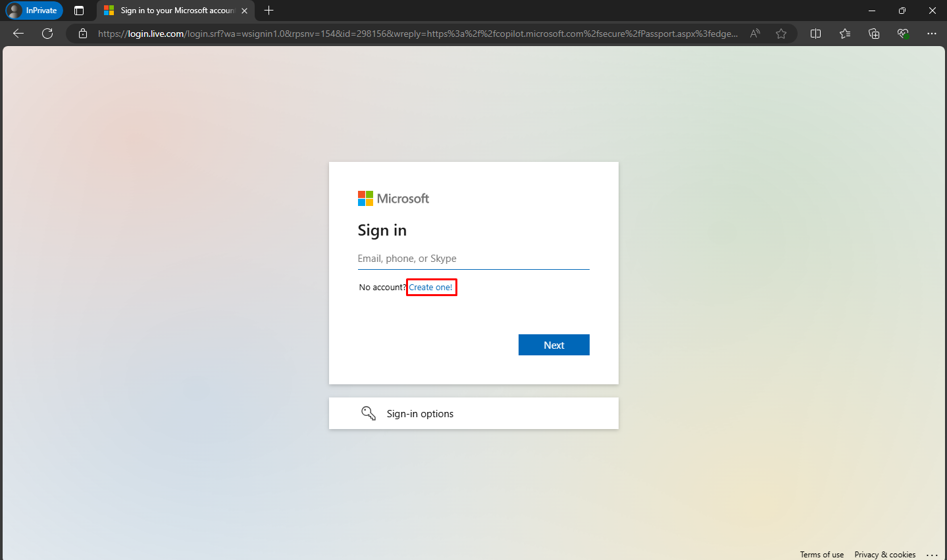Select the Sign in Microsoft account tab
This screenshot has width=947, height=560.
pyautogui.click(x=176, y=11)
